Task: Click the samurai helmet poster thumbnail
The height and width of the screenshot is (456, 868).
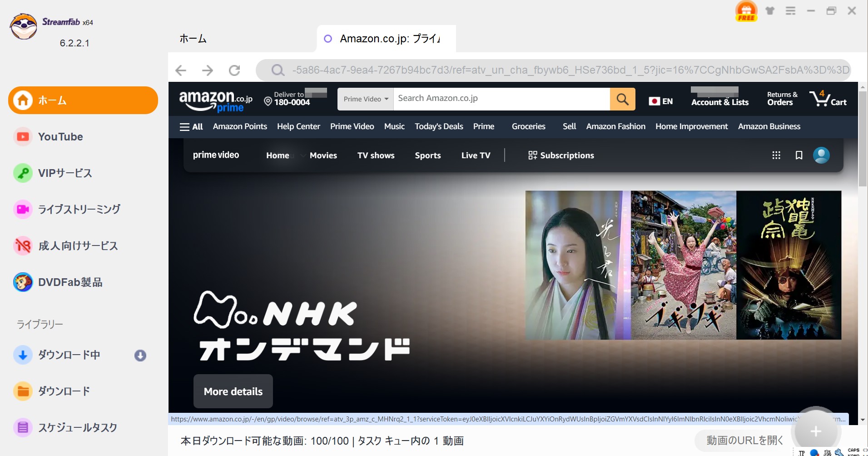Action: (x=789, y=265)
